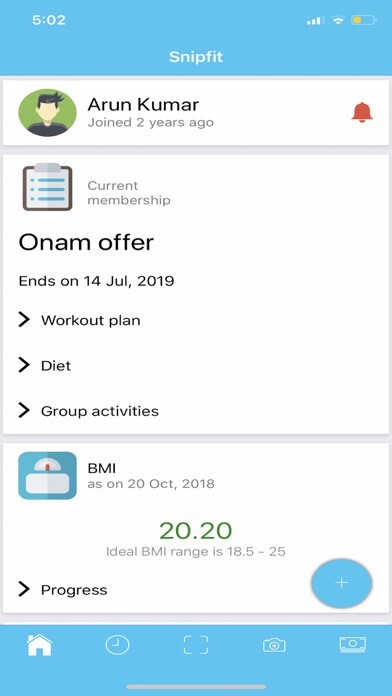Expand the Progress chevron
This screenshot has height=696, width=392.
(x=24, y=589)
